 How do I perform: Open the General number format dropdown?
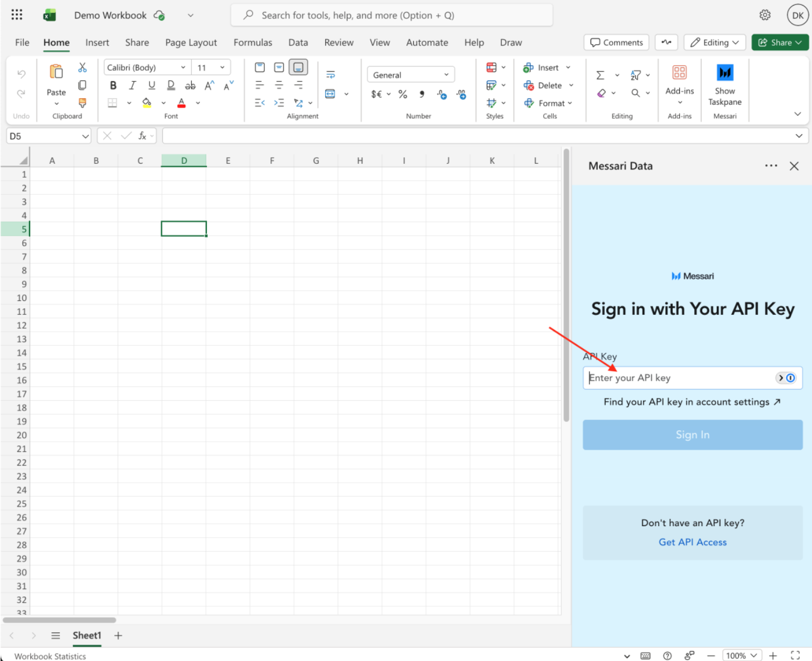point(411,75)
